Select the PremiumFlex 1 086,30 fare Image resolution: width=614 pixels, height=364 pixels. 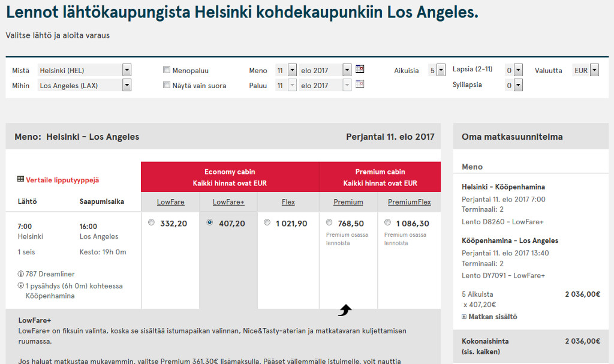pos(387,222)
